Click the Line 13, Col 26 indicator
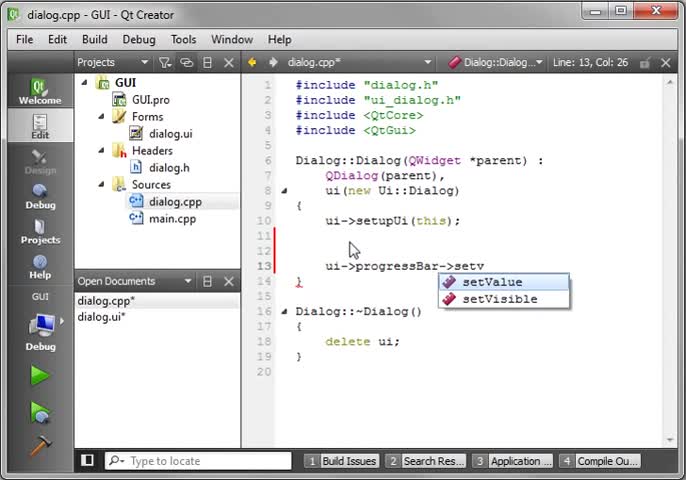Image resolution: width=686 pixels, height=480 pixels. 590,63
